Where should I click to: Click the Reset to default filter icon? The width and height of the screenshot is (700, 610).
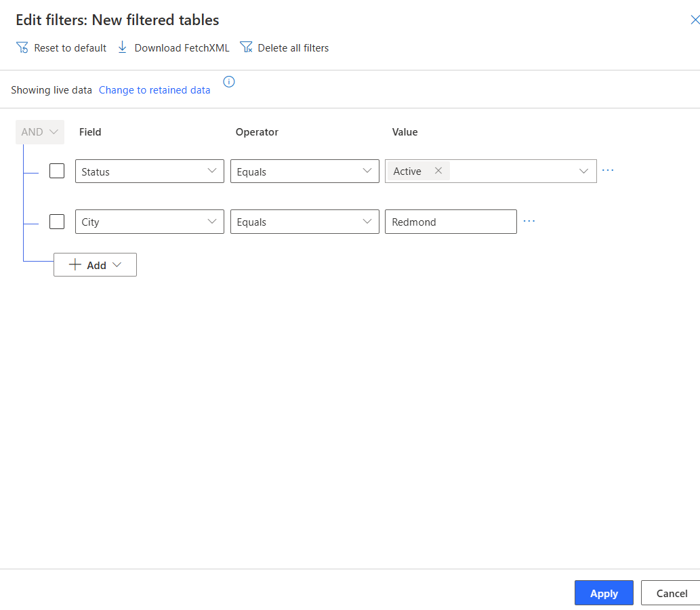tap(22, 47)
